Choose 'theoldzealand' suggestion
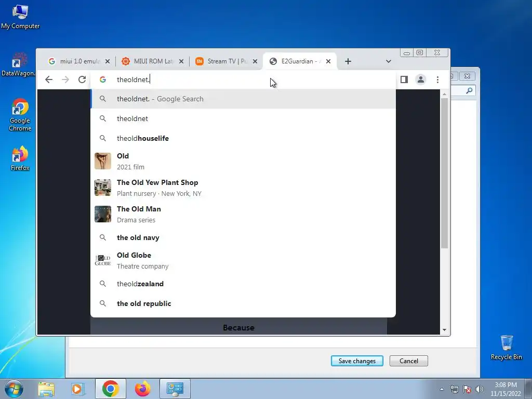The height and width of the screenshot is (399, 532). click(x=243, y=284)
